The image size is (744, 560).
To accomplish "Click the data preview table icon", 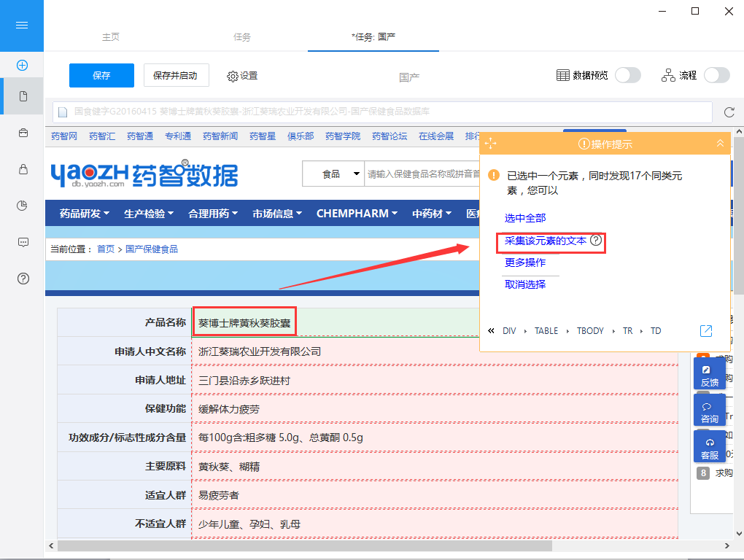I will pyautogui.click(x=562, y=75).
